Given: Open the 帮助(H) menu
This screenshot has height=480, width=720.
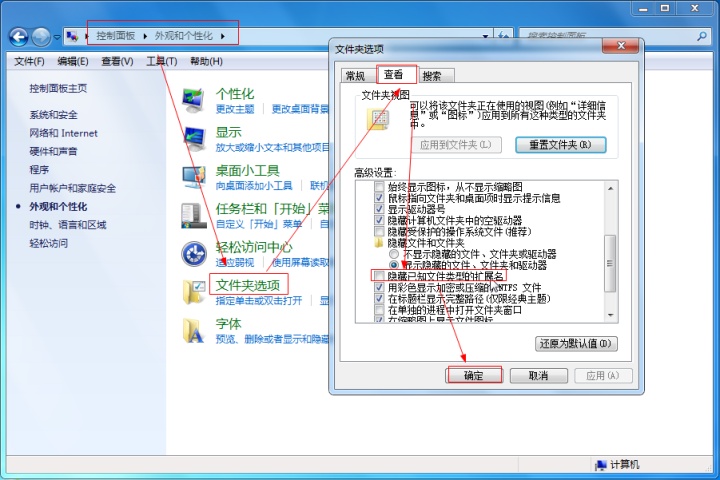Looking at the screenshot, I should point(206,61).
